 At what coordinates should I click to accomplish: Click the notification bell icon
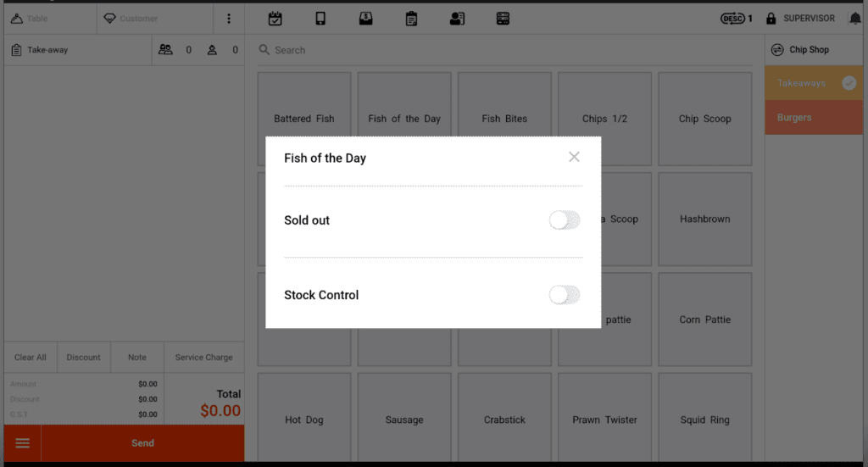tap(854, 19)
